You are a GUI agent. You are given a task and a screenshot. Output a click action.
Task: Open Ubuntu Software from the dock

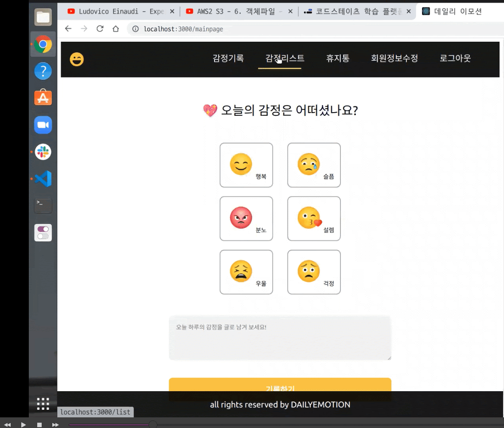point(43,98)
